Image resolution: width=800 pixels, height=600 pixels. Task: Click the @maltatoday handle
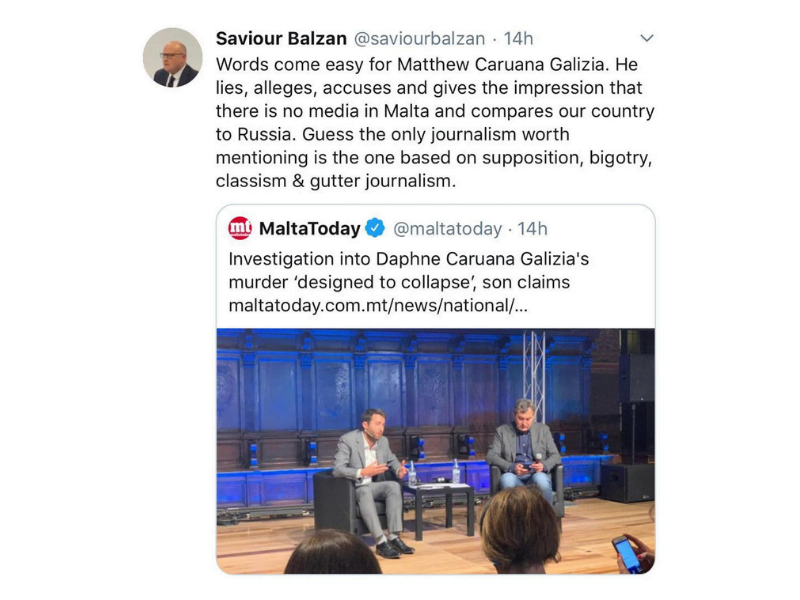point(447,228)
